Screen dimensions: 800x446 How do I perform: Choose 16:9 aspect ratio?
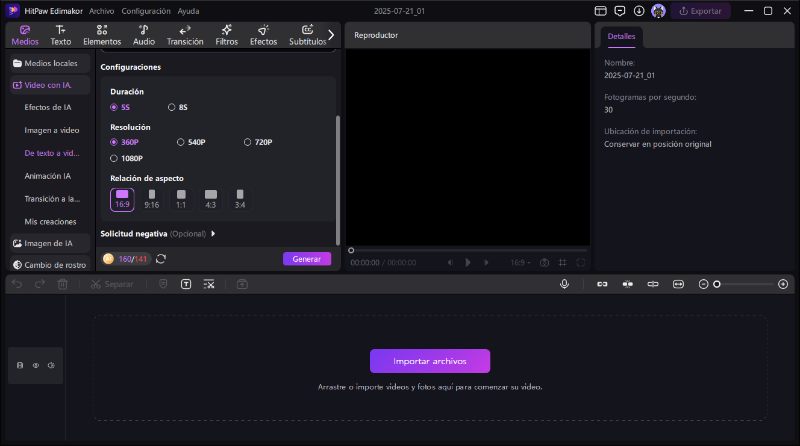point(122,200)
